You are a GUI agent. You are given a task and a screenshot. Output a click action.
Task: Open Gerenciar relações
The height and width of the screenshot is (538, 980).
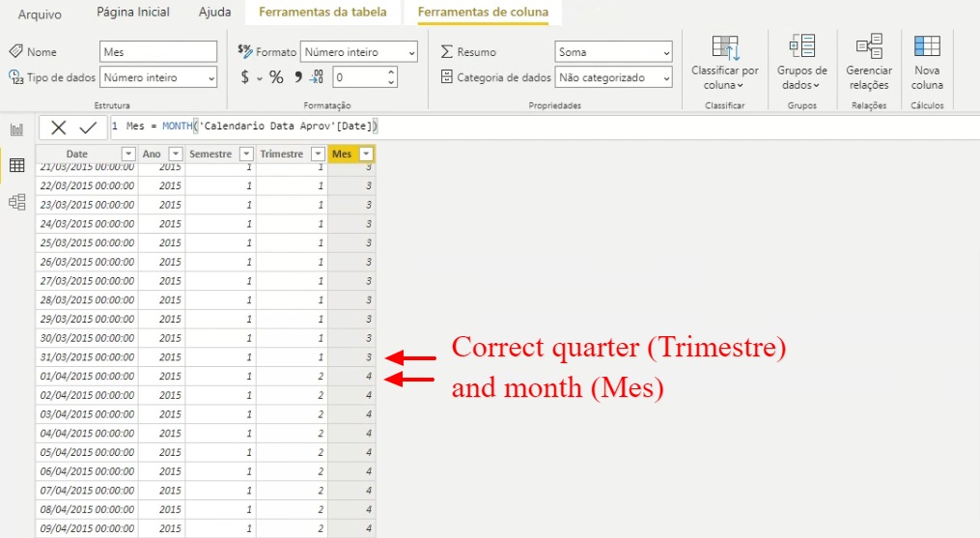click(869, 63)
